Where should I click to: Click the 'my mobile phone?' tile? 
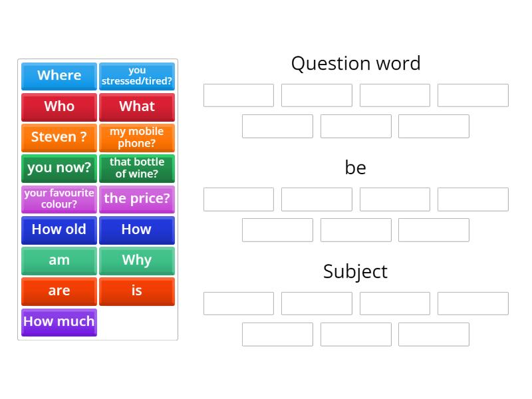click(137, 138)
